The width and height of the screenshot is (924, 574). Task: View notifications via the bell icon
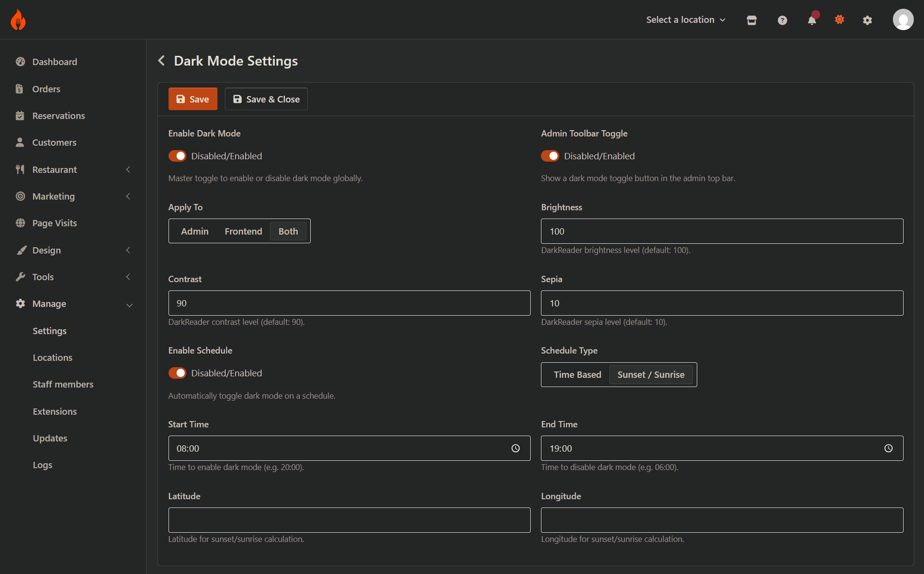tap(812, 20)
